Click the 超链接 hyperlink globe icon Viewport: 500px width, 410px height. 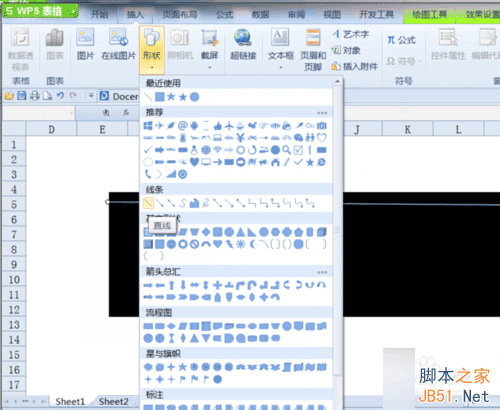click(x=243, y=37)
